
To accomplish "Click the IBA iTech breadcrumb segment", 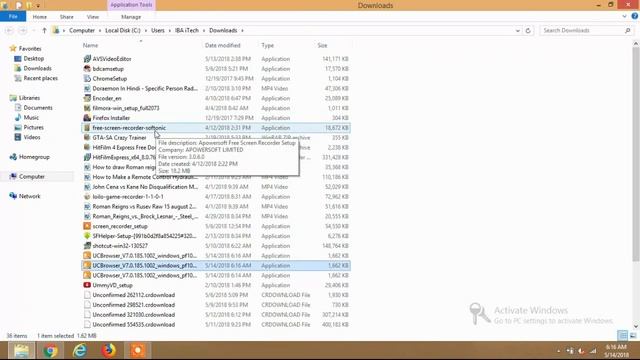I will click(187, 31).
